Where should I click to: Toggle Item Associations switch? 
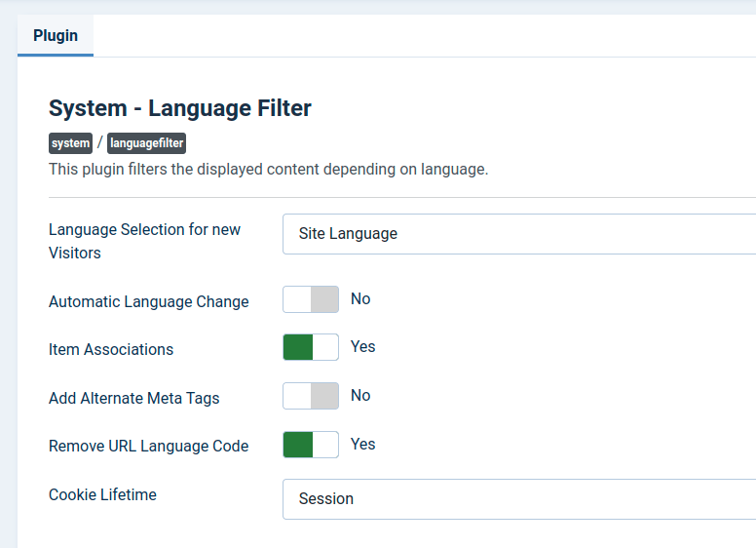311,347
